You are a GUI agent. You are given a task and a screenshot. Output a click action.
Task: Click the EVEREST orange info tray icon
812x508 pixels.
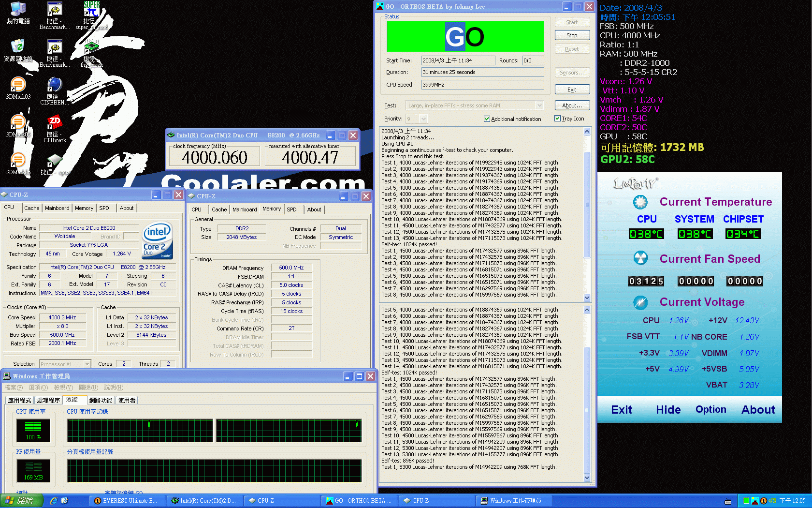click(x=764, y=501)
